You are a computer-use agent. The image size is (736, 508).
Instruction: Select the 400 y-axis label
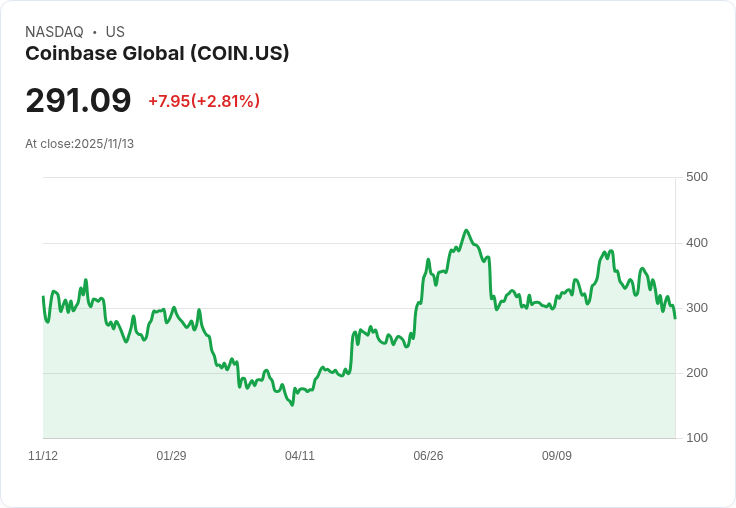[x=697, y=243]
